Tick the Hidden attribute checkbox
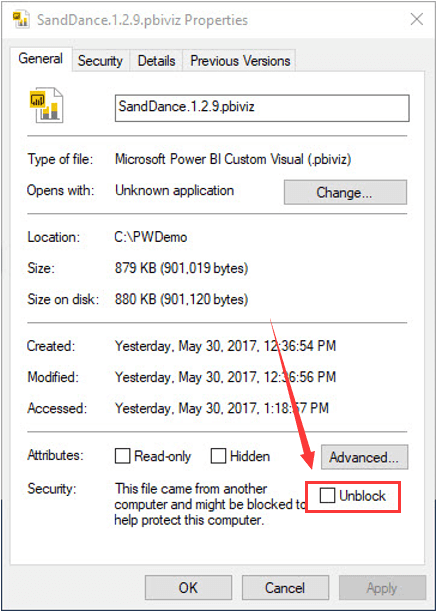The height and width of the screenshot is (611, 437). [x=218, y=456]
